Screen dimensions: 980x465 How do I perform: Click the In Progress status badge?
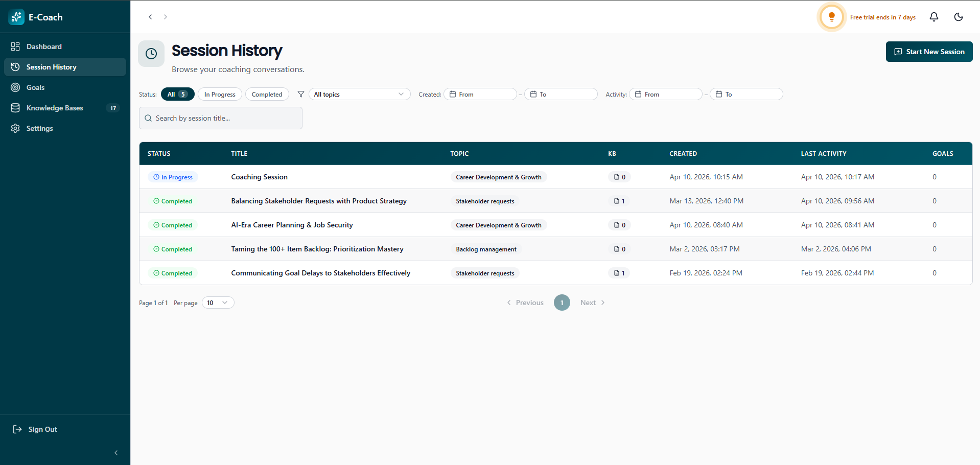pyautogui.click(x=173, y=177)
